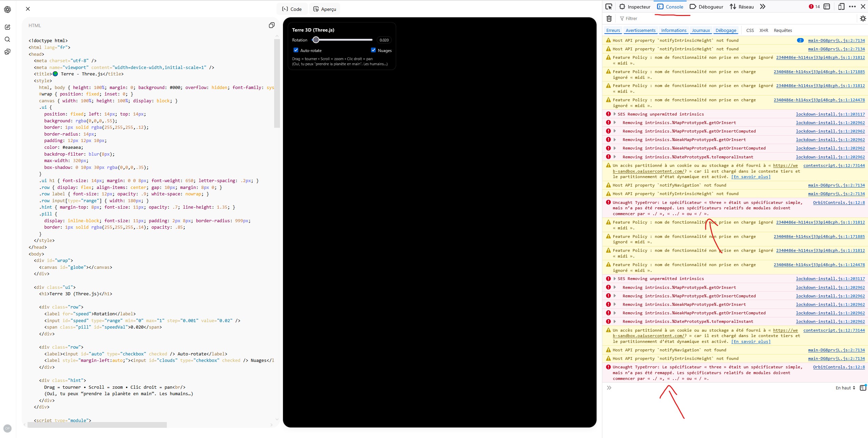
Task: Open console settings gear icon
Action: pyautogui.click(x=863, y=18)
